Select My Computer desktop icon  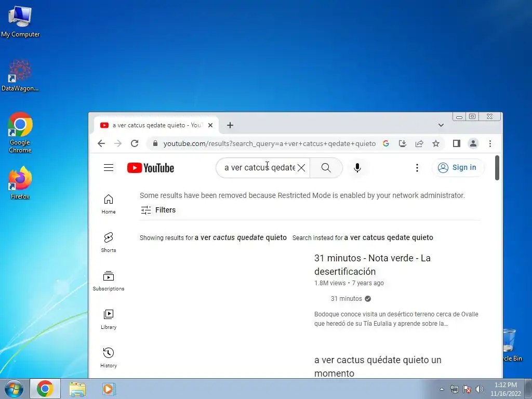point(20,22)
